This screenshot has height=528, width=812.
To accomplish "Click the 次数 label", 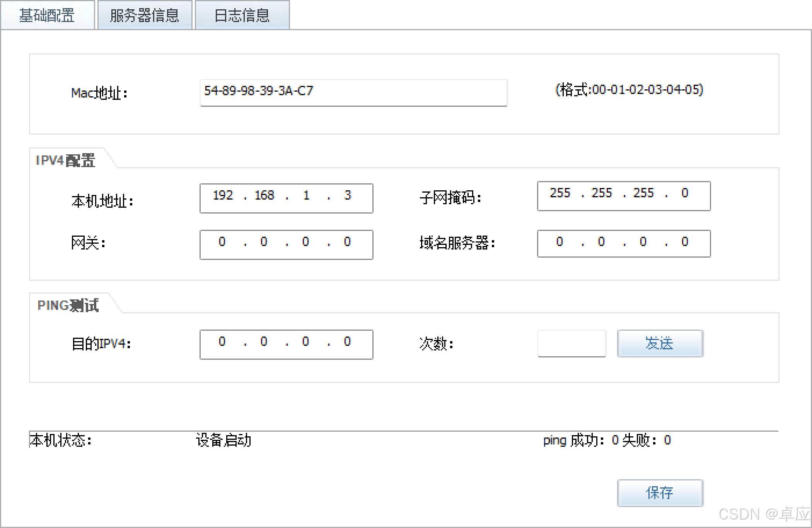I will click(437, 343).
